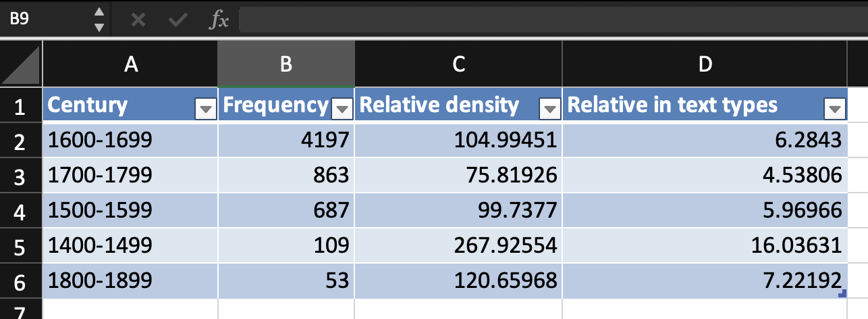The image size is (868, 319).
Task: Select the cell containing 1600-1699
Action: click(x=130, y=141)
